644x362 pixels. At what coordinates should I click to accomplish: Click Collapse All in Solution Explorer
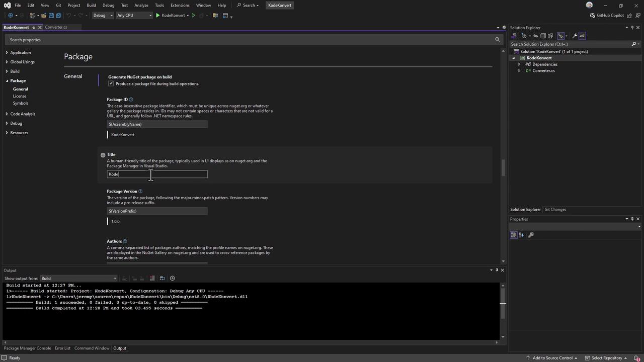coord(543,36)
